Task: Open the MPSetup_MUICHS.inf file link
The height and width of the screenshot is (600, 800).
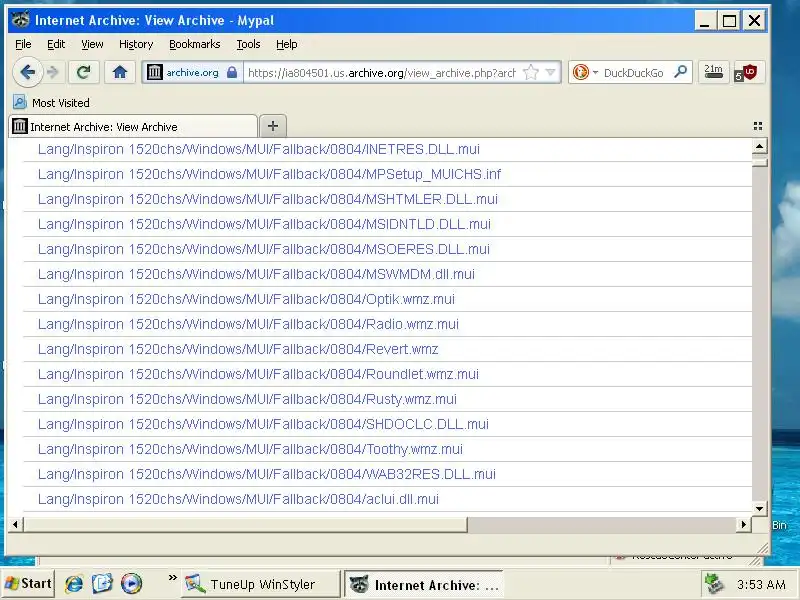Action: pos(269,174)
